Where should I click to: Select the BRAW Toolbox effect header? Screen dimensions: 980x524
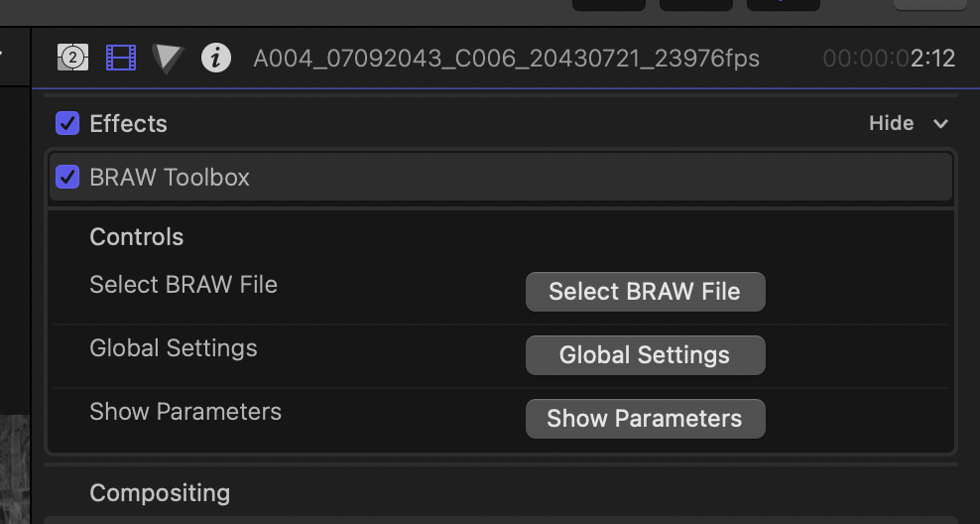click(x=496, y=178)
